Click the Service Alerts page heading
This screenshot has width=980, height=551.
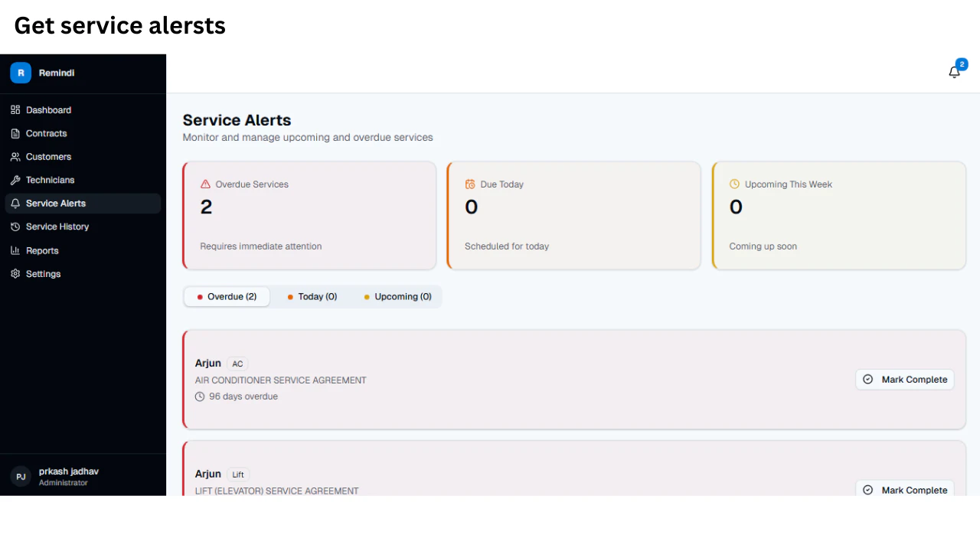click(237, 120)
